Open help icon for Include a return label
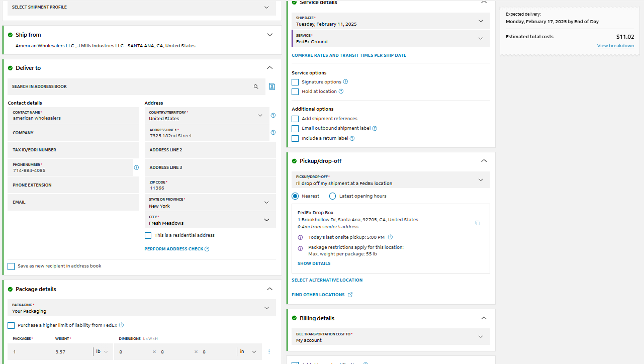Image resolution: width=644 pixels, height=364 pixels. tap(352, 138)
